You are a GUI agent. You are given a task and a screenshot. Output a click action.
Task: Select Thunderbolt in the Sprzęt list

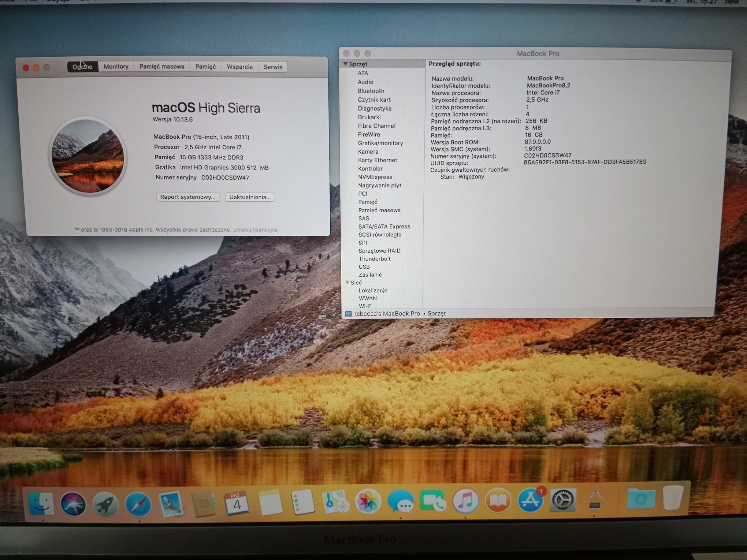[375, 259]
